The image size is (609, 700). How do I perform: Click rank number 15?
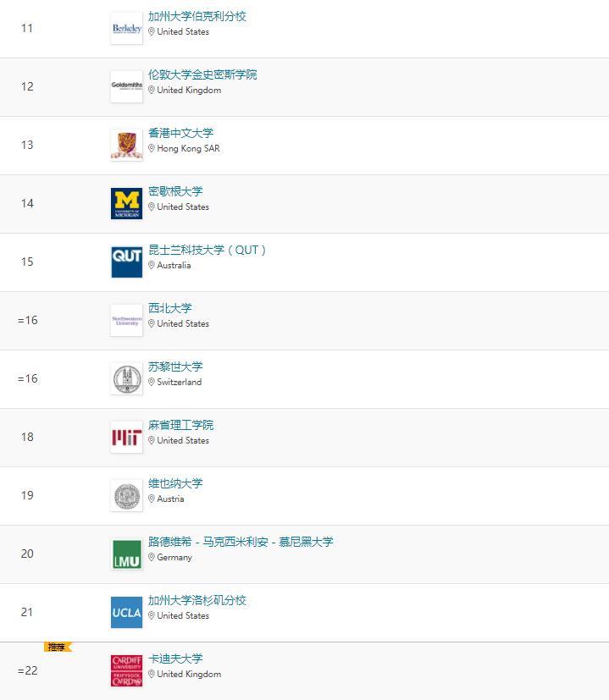pos(27,262)
